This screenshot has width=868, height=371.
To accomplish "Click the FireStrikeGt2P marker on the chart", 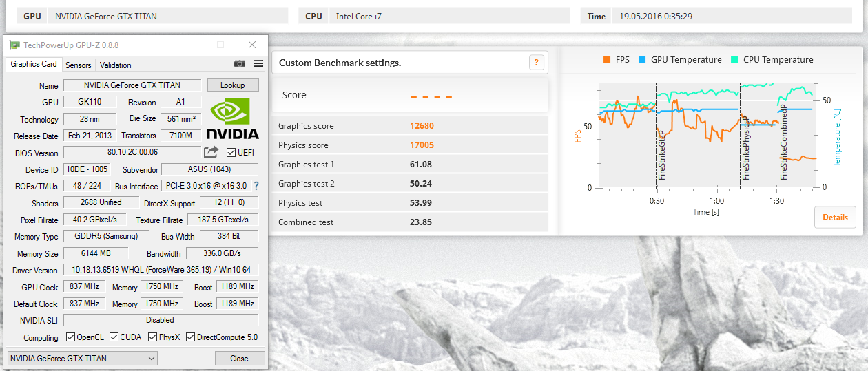I will (x=661, y=155).
